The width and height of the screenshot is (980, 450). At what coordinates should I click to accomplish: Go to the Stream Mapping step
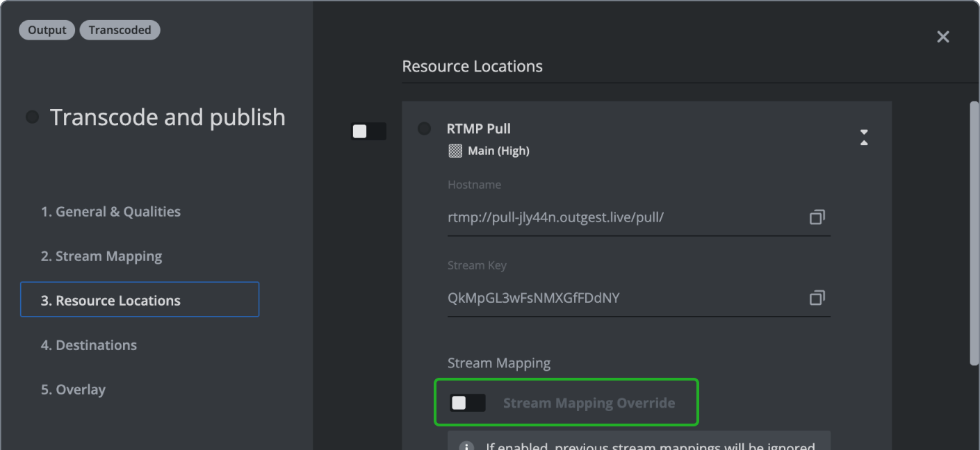(x=101, y=256)
